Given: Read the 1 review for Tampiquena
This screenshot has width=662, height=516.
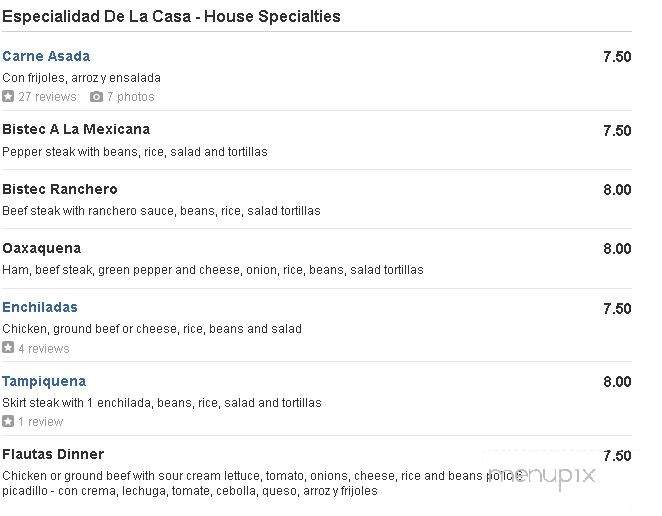Looking at the screenshot, I should [x=41, y=421].
